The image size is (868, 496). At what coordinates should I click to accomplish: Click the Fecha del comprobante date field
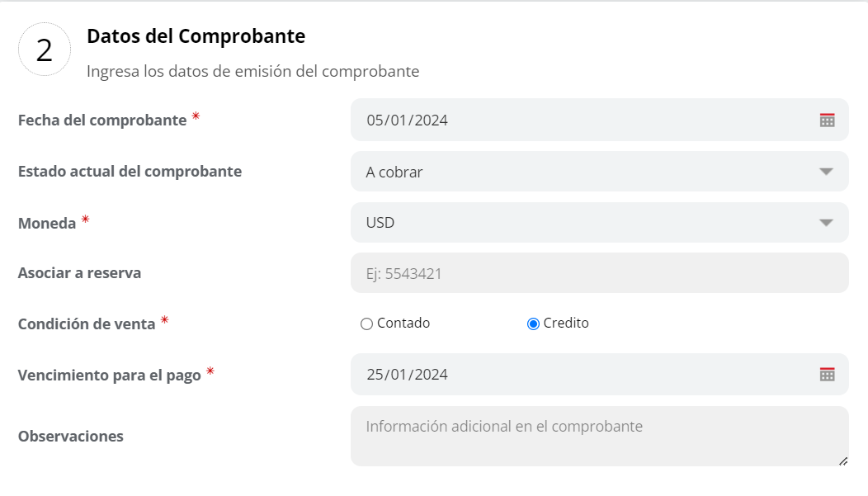pos(578,120)
